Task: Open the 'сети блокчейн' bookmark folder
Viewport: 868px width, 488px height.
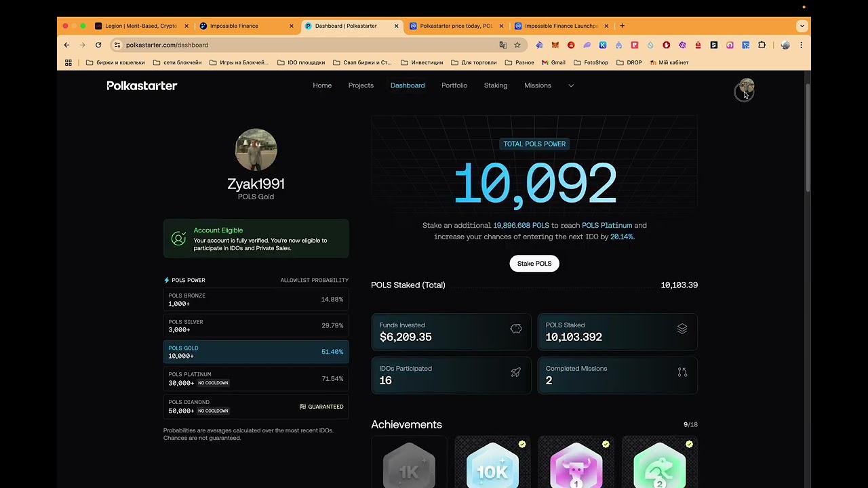Action: pyautogui.click(x=177, y=62)
